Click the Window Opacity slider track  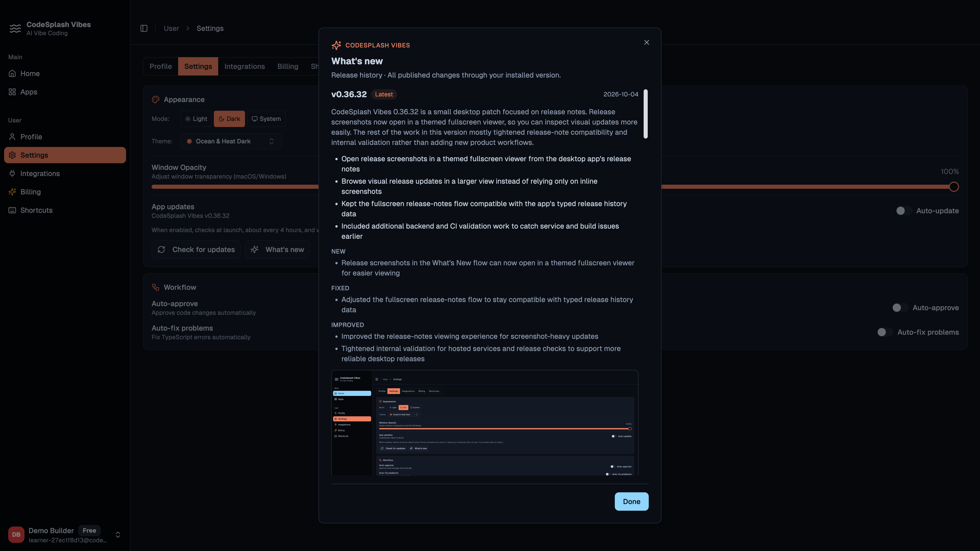click(555, 187)
